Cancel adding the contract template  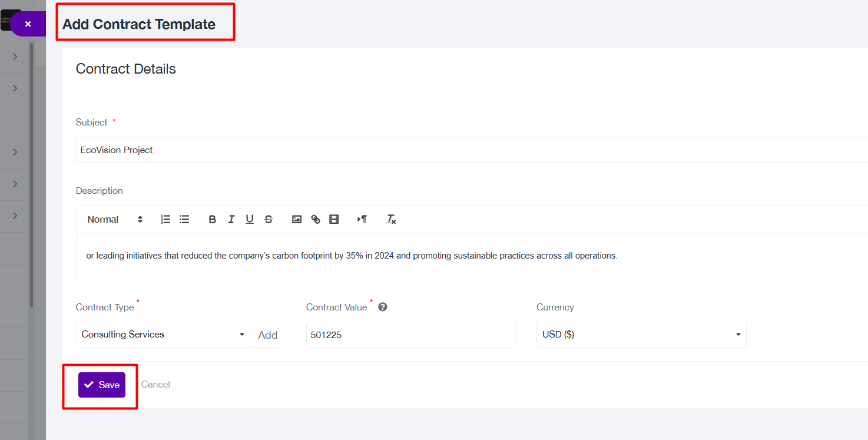tap(155, 384)
